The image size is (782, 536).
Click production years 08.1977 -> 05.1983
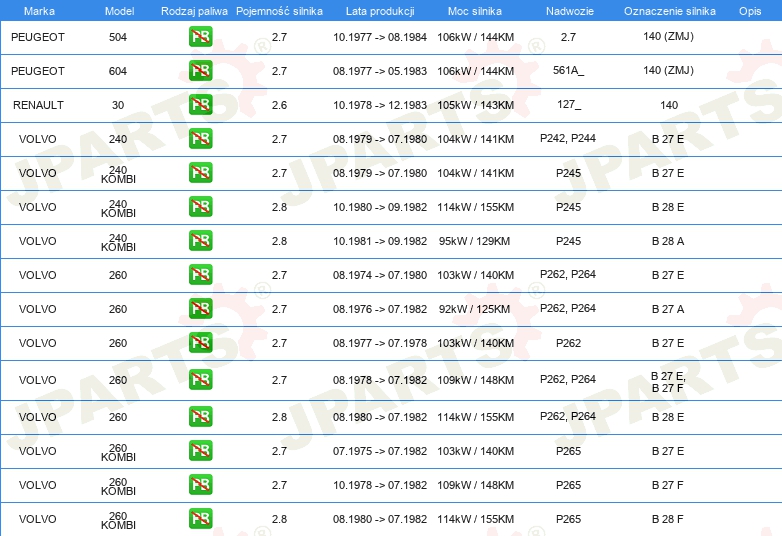(x=380, y=71)
